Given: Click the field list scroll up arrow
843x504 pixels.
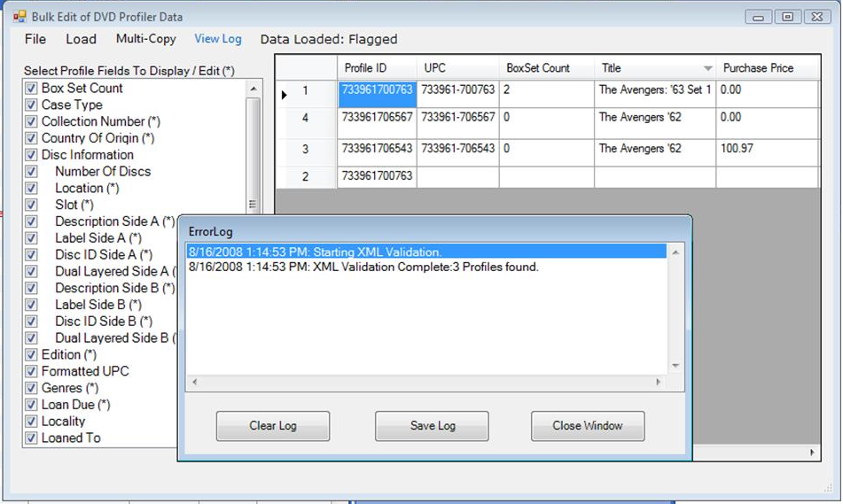Looking at the screenshot, I should 254,88.
